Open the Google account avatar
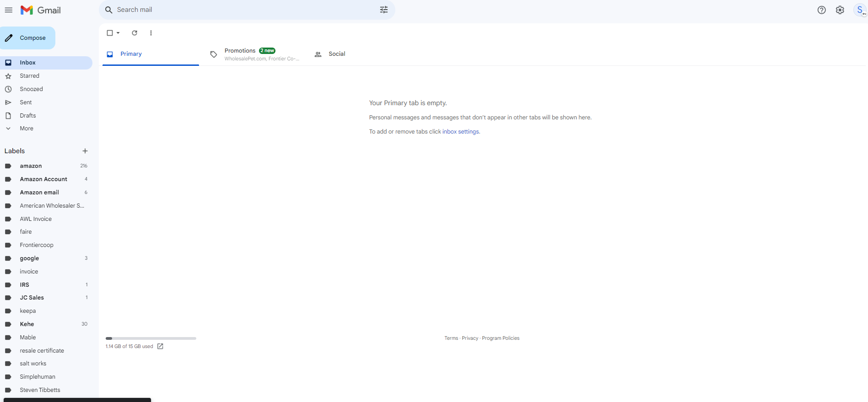The image size is (868, 402). pyautogui.click(x=860, y=10)
